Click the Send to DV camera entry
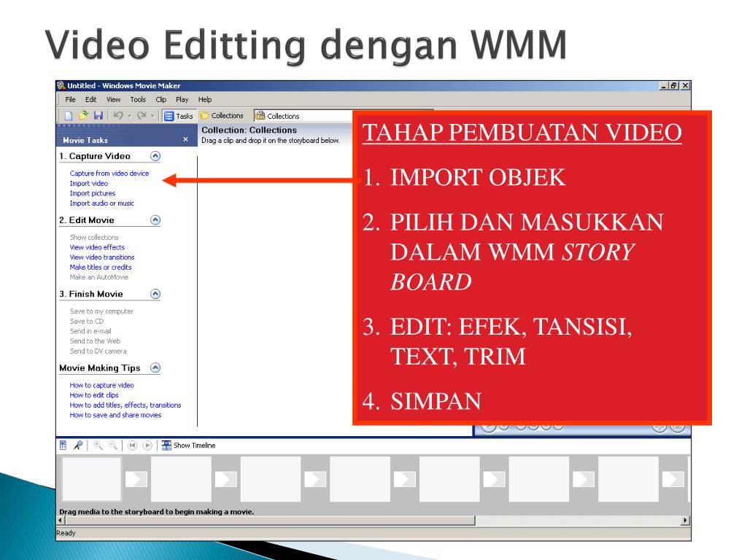Image resolution: width=747 pixels, height=560 pixels. [98, 351]
